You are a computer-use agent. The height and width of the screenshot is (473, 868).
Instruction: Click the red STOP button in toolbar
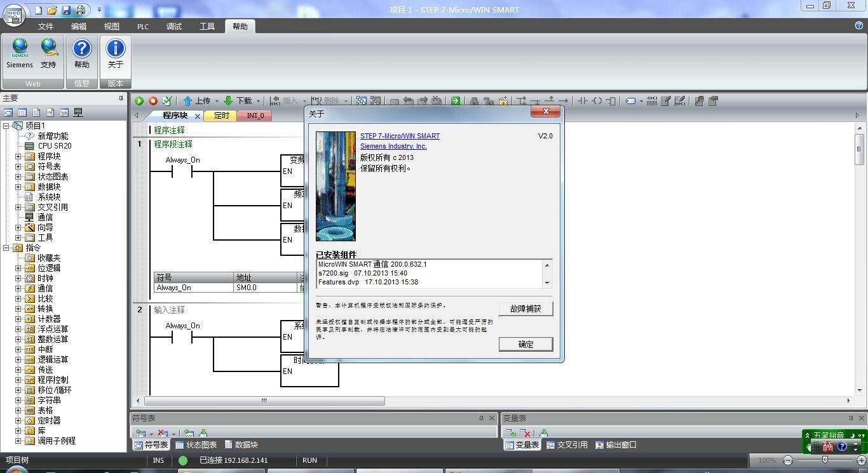pyautogui.click(x=153, y=101)
